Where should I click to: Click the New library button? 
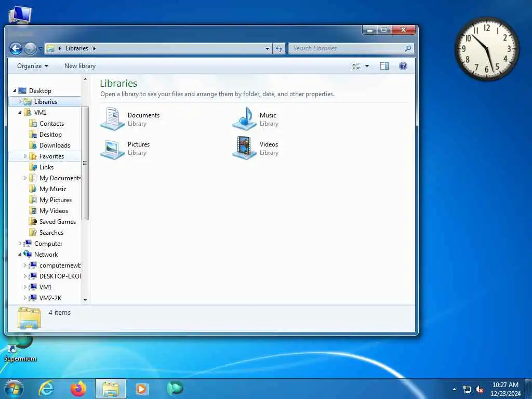pos(80,66)
